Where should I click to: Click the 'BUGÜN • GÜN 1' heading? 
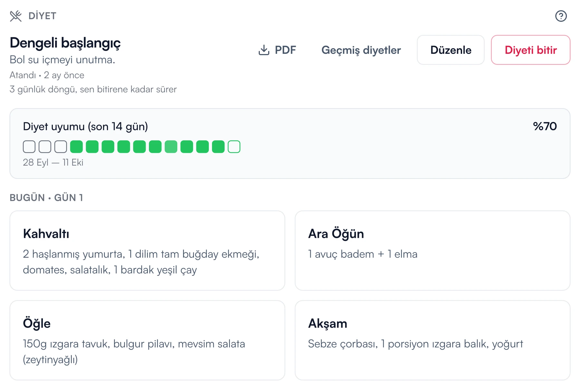(46, 198)
